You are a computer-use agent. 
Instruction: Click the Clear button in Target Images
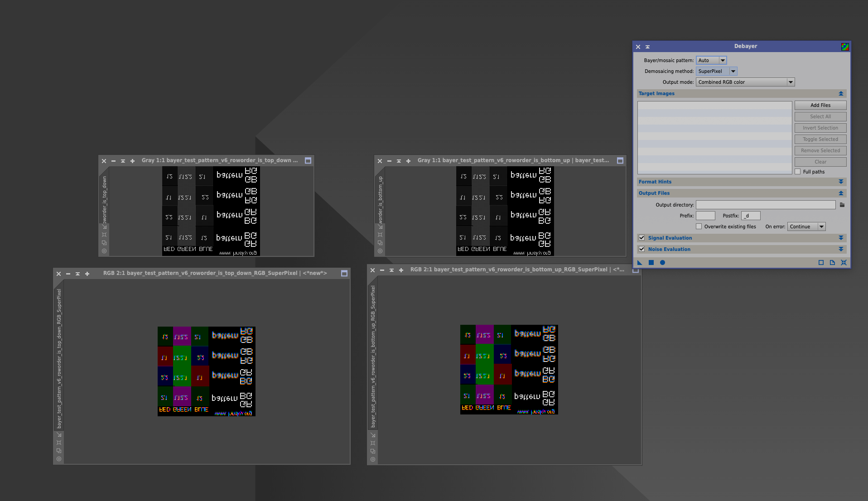(x=820, y=161)
